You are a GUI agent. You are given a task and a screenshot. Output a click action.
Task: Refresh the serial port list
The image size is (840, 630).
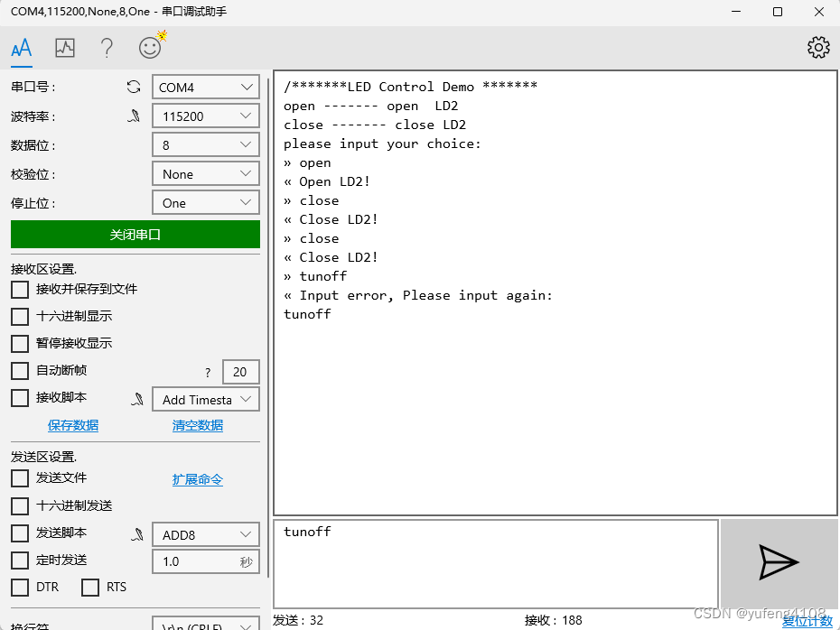134,87
